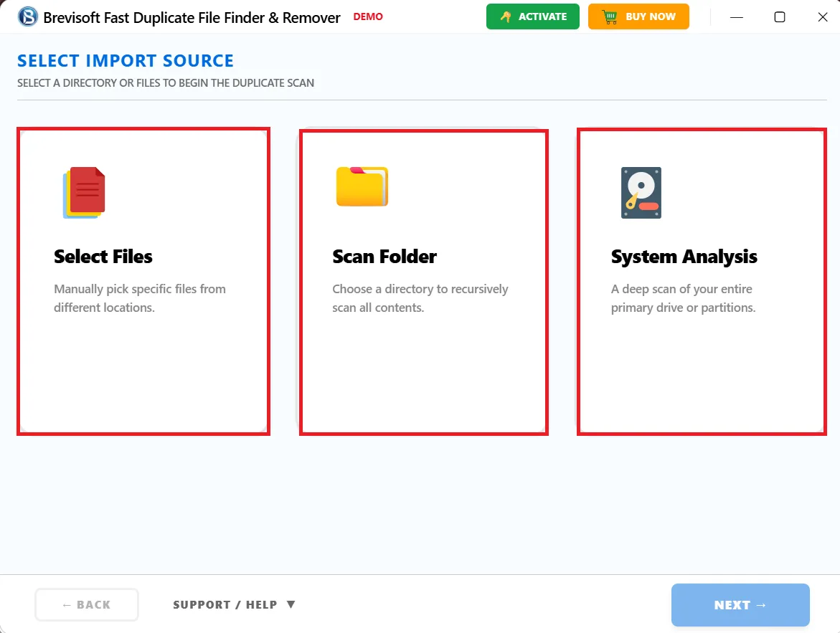
Task: Click the app title in title bar
Action: pyautogui.click(x=192, y=18)
